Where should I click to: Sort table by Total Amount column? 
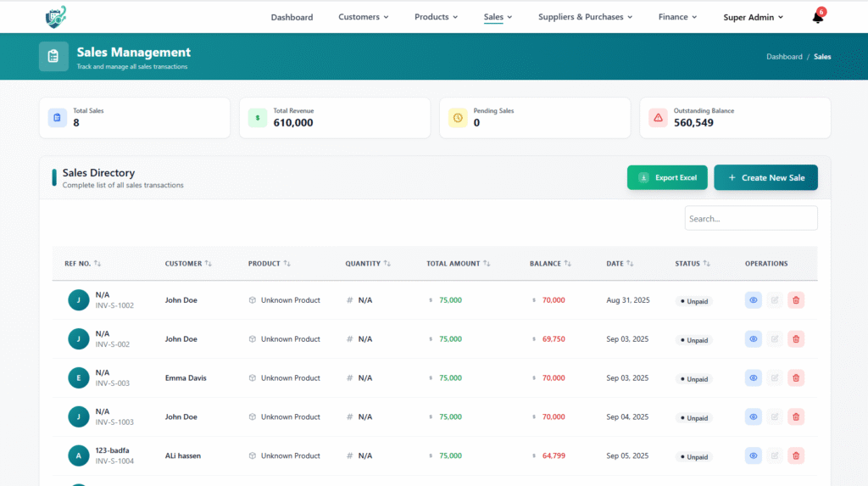[458, 264]
